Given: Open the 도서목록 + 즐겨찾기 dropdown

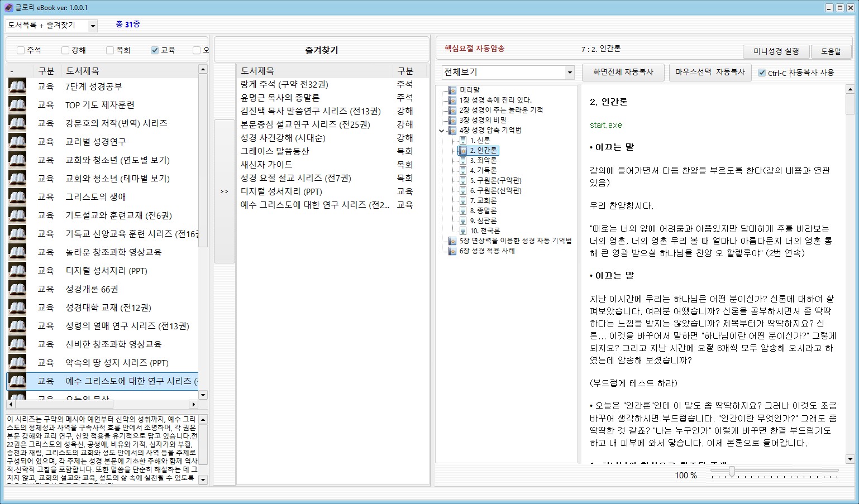Looking at the screenshot, I should coord(93,26).
